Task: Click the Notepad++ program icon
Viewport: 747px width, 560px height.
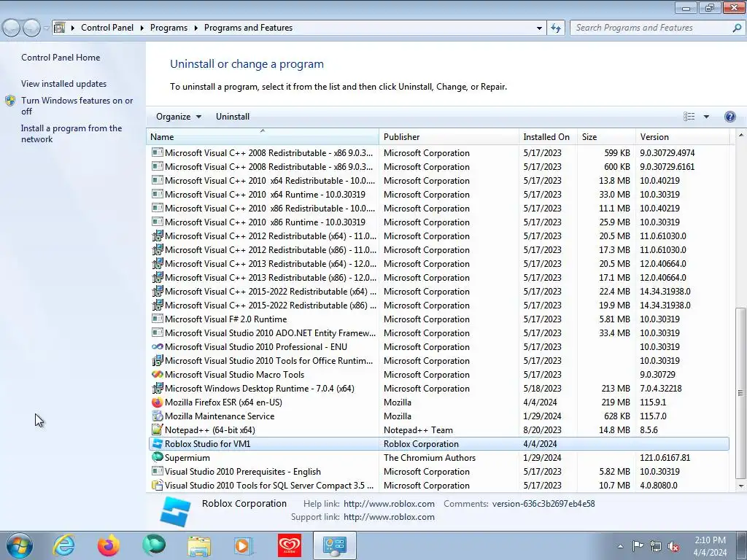Action: pos(158,430)
